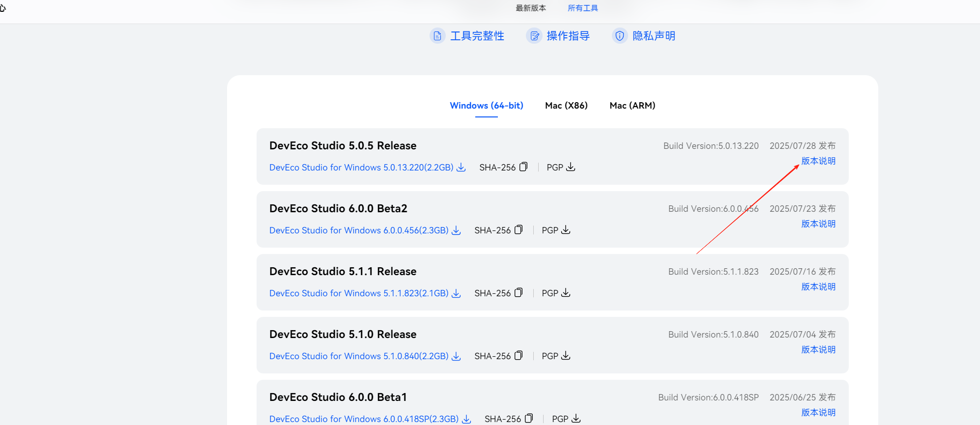Click the 2025/07/04 发布 date

click(x=803, y=335)
